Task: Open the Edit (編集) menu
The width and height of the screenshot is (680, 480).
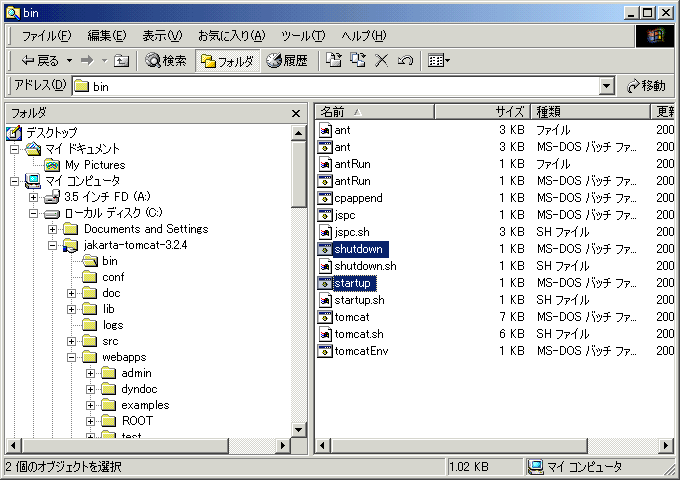Action: [x=107, y=36]
